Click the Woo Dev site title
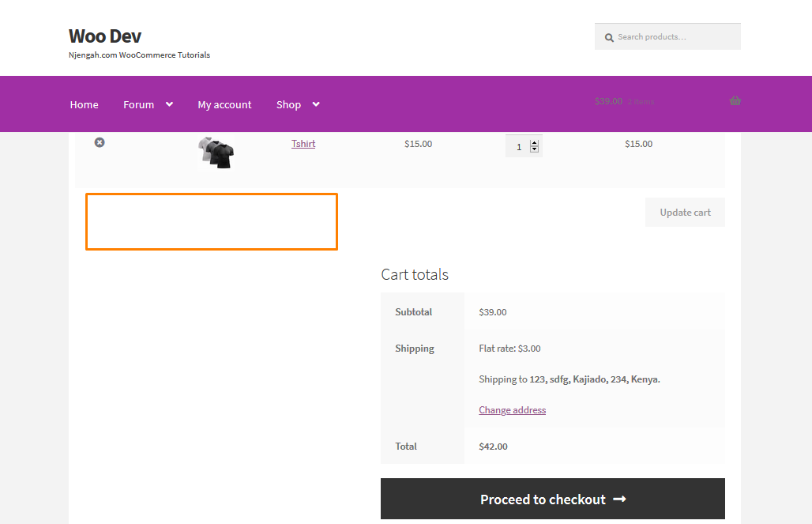This screenshot has height=524, width=812. click(x=104, y=36)
